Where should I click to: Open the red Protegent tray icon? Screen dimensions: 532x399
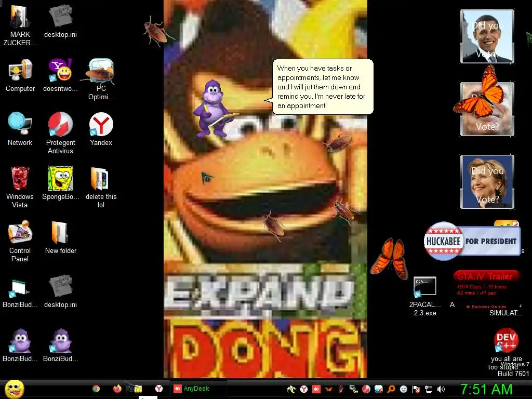pyautogui.click(x=366, y=389)
